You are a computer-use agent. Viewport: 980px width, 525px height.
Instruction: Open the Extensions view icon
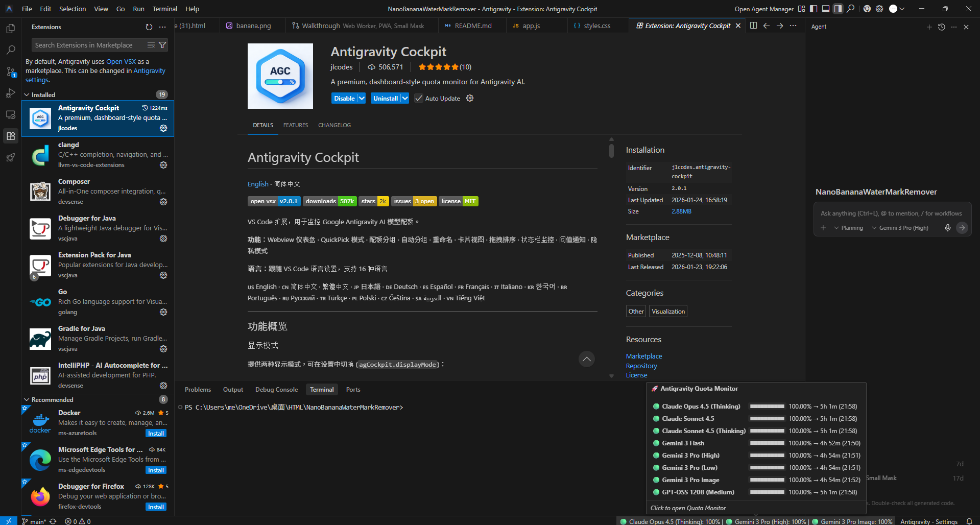[x=11, y=136]
